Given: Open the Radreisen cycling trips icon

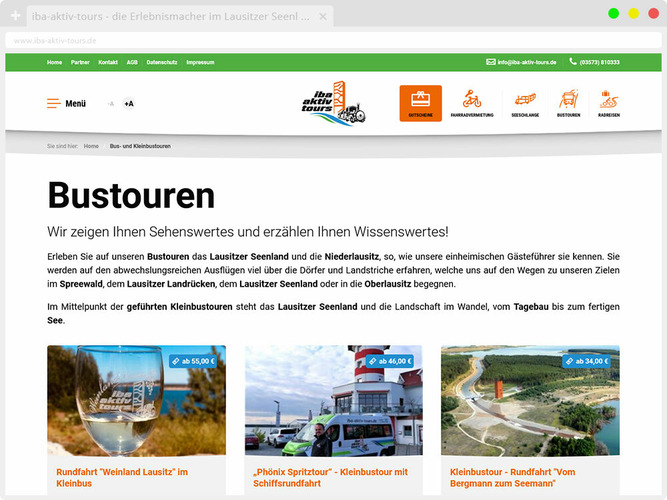Looking at the screenshot, I should 609,103.
